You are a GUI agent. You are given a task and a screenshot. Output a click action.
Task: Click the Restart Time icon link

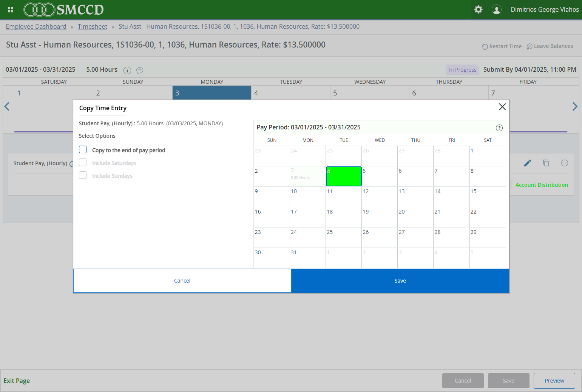pyautogui.click(x=502, y=46)
